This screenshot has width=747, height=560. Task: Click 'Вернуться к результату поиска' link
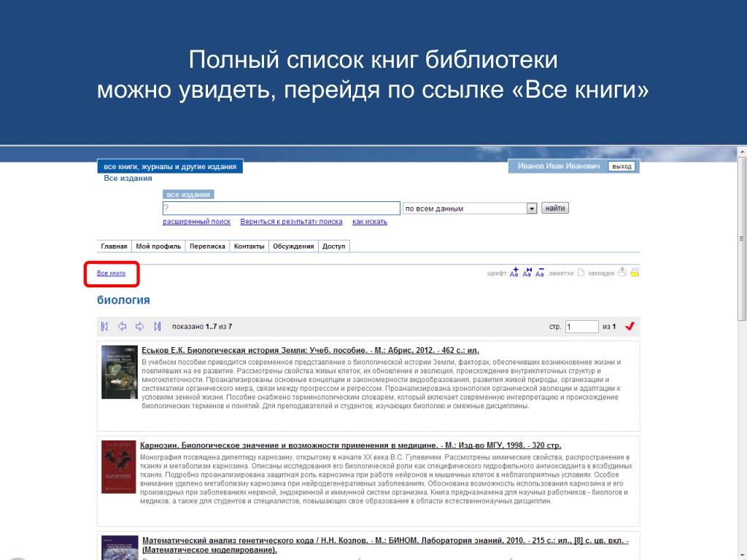(291, 222)
